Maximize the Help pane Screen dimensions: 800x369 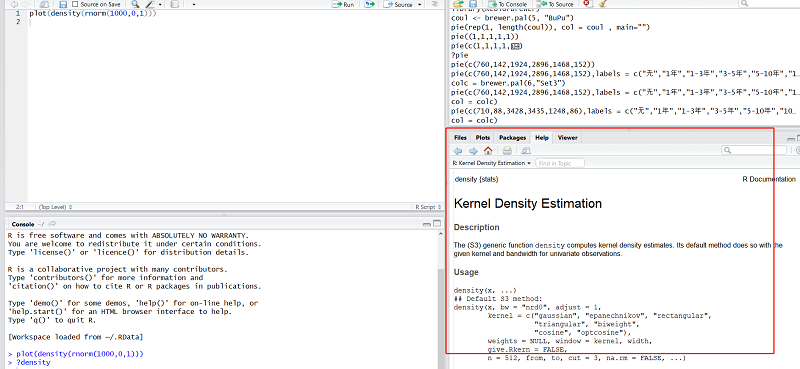tap(798, 138)
